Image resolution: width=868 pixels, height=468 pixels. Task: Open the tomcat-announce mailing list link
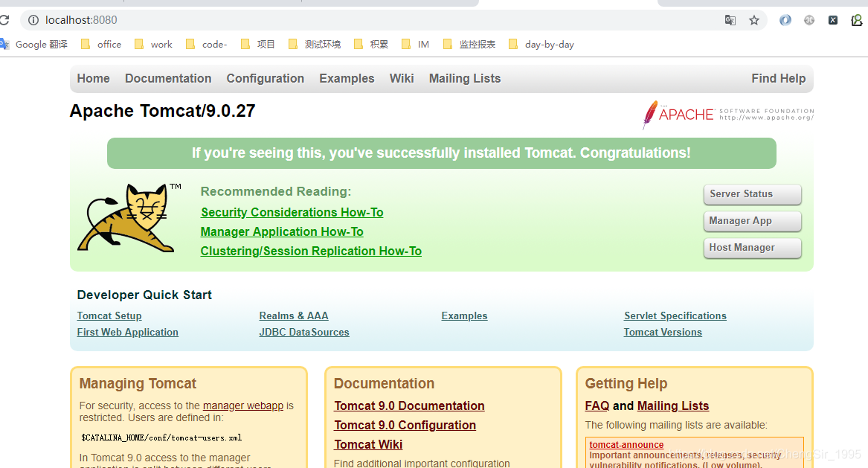click(626, 445)
